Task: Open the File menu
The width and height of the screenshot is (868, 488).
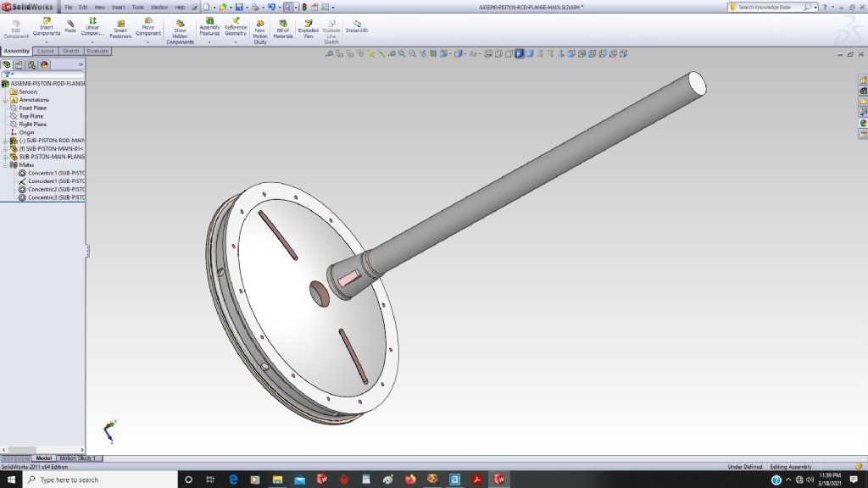Action: pyautogui.click(x=68, y=7)
